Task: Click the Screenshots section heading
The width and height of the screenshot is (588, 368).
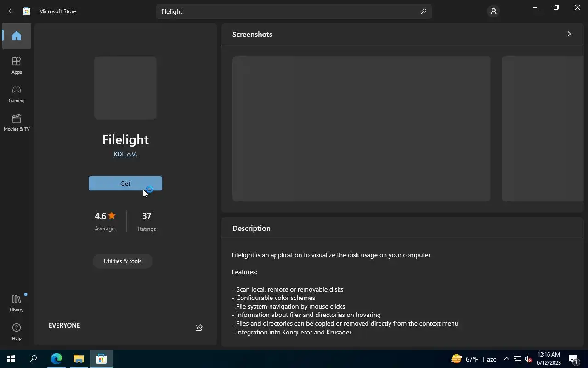Action: point(252,34)
